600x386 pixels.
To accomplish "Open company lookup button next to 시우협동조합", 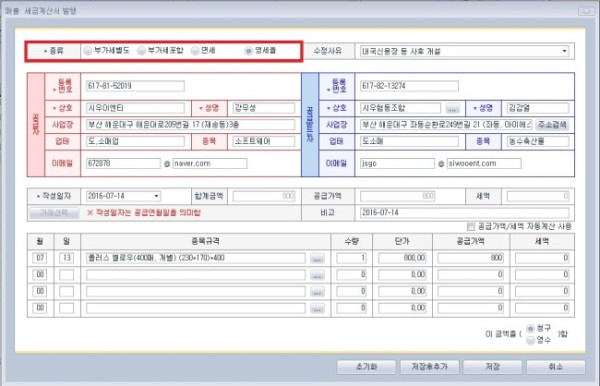I will [452, 109].
